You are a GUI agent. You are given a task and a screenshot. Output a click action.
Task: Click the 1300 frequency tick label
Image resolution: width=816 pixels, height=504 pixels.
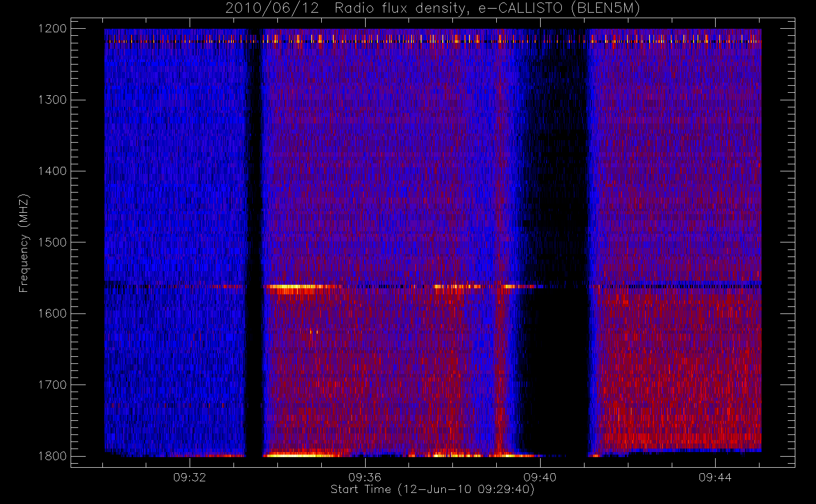tap(53, 100)
